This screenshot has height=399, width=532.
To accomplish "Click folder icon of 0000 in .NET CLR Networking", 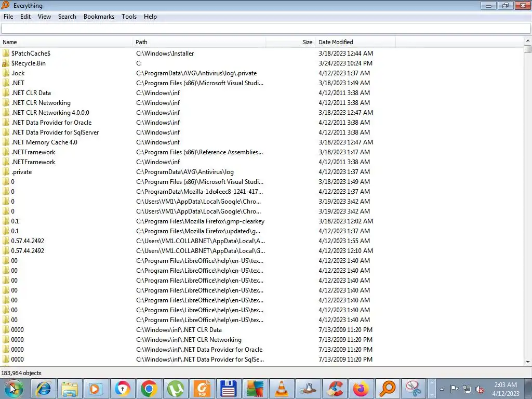I will [x=6, y=340].
